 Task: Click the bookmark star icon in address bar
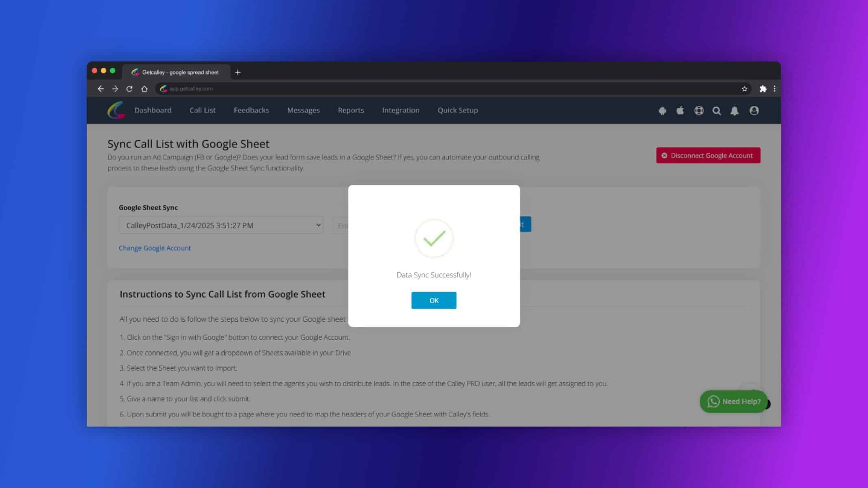click(744, 89)
